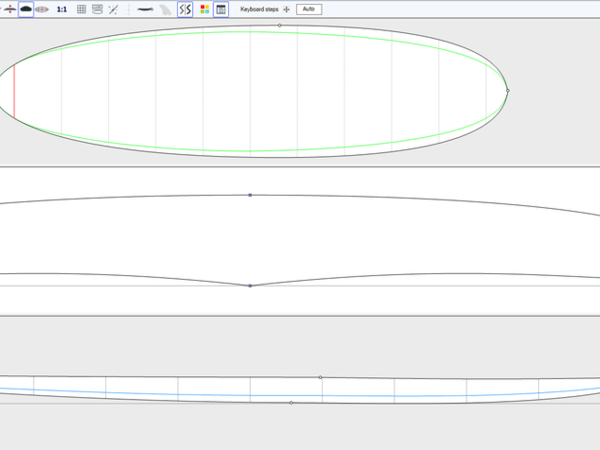Click the top deck midpoint in middle panel
Image resolution: width=600 pixels, height=450 pixels.
(250, 195)
